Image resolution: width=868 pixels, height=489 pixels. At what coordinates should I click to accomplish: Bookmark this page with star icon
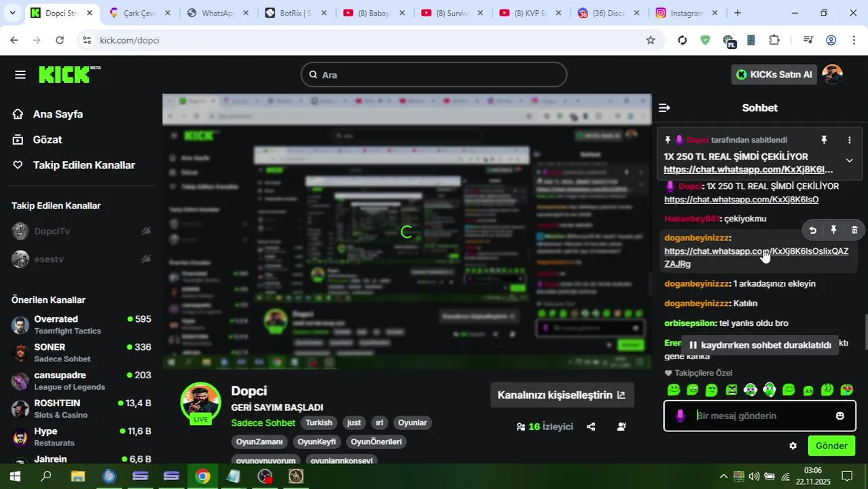pos(650,40)
